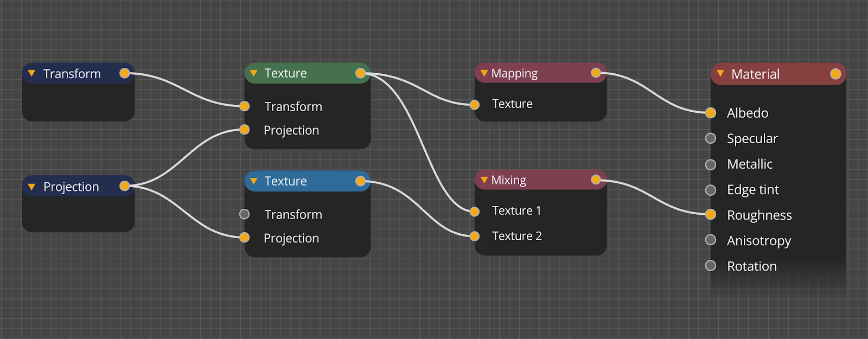Click the green Texture node output socket
This screenshot has height=339, width=868.
pos(360,73)
